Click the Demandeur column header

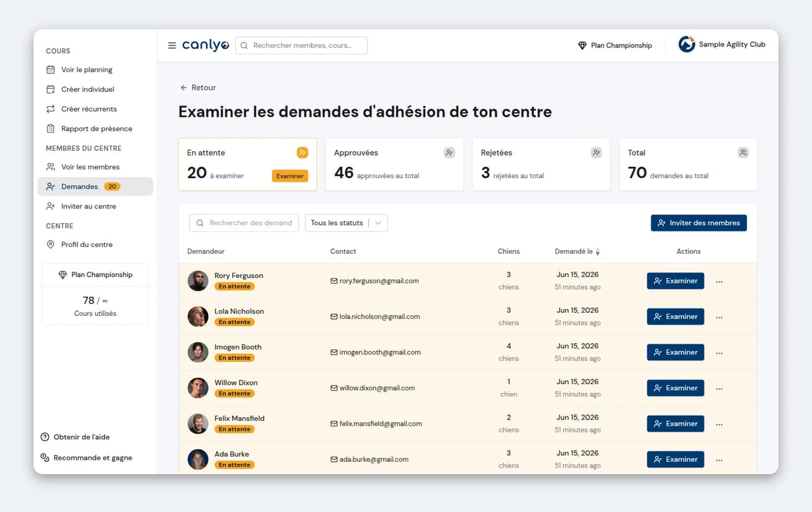[x=206, y=251]
